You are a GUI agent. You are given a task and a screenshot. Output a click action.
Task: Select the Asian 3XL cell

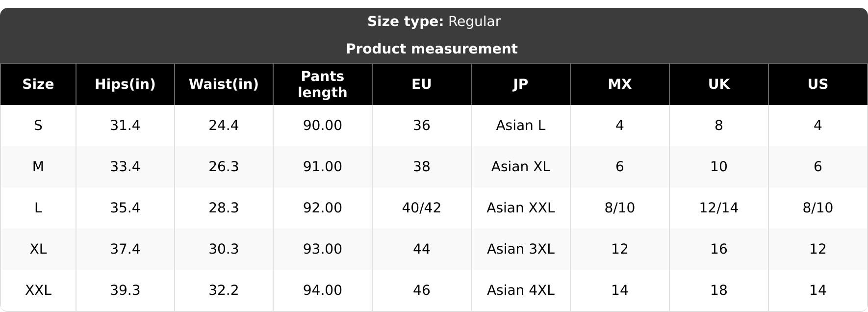click(521, 249)
